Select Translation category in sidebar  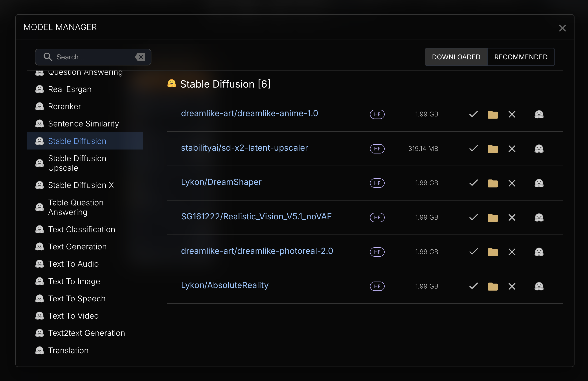coord(85,350)
